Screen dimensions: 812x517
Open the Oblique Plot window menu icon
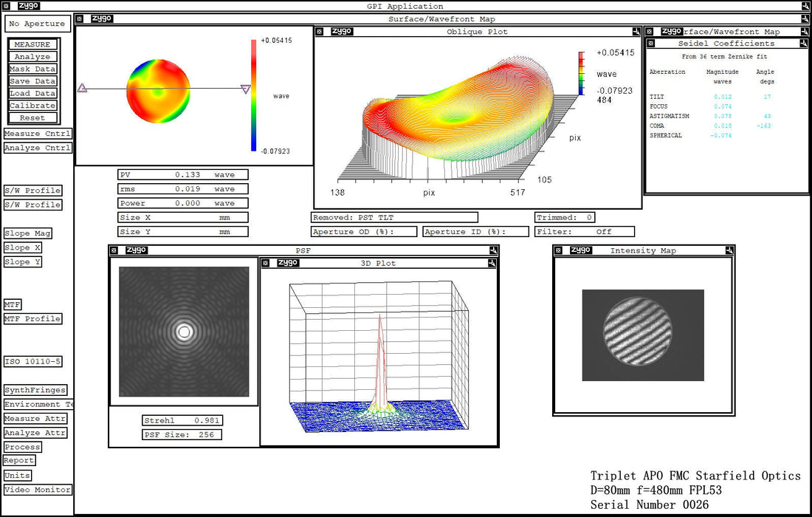tap(320, 32)
